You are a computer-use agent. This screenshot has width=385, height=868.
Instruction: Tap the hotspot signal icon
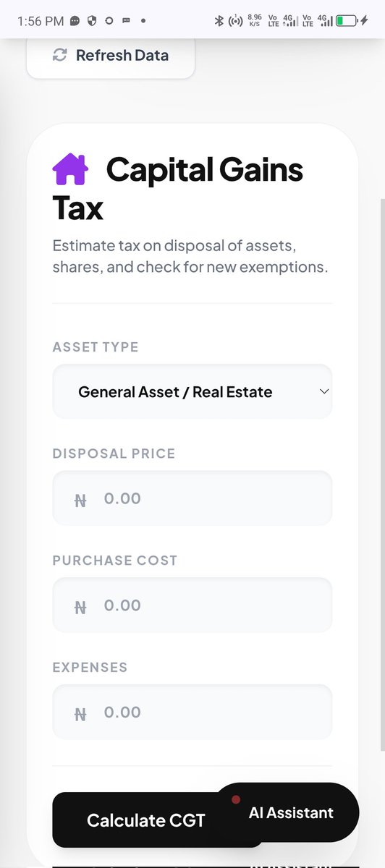click(x=235, y=20)
